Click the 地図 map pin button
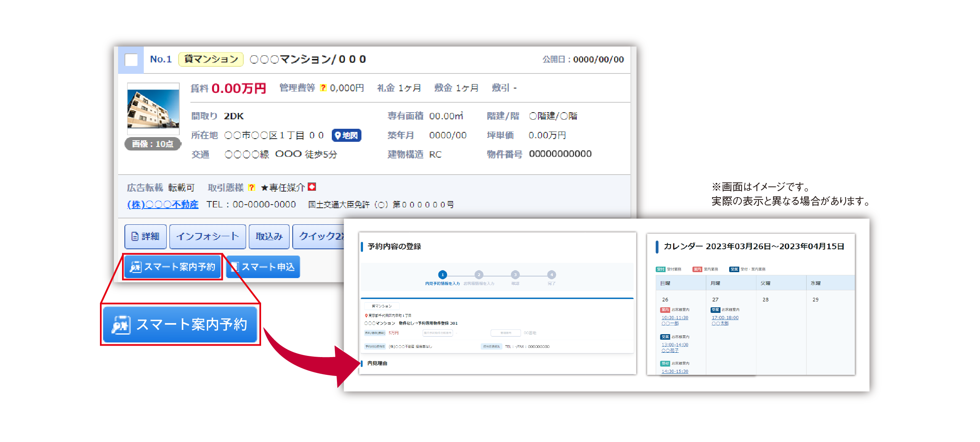Image resolution: width=980 pixels, height=442 pixels. coord(346,135)
